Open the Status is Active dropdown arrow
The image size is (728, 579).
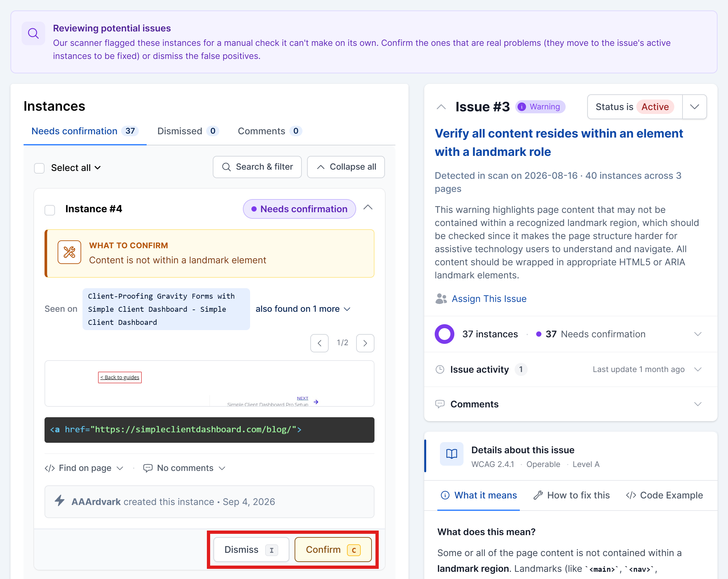coord(694,107)
